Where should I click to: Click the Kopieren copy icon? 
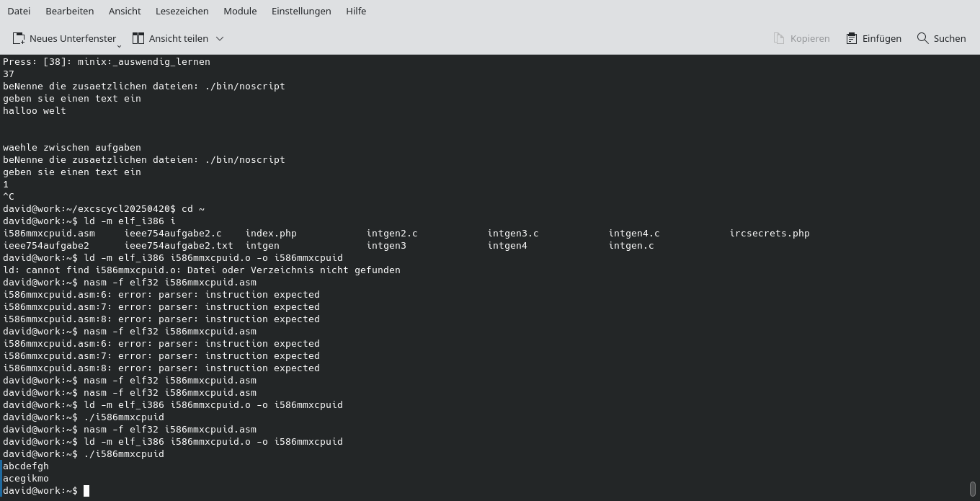[x=779, y=38]
